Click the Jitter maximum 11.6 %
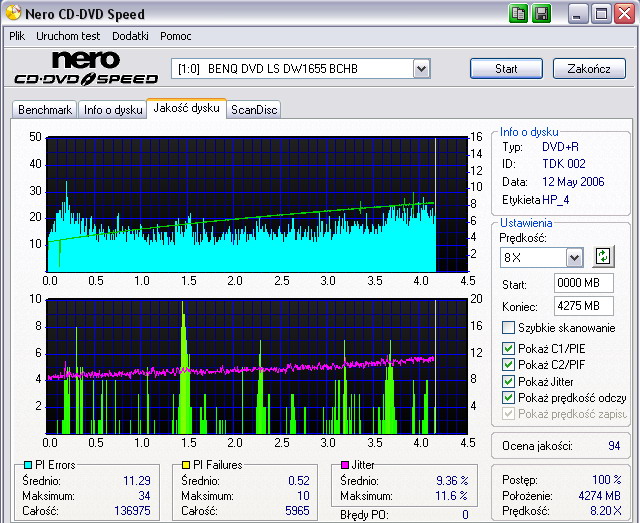 (451, 496)
